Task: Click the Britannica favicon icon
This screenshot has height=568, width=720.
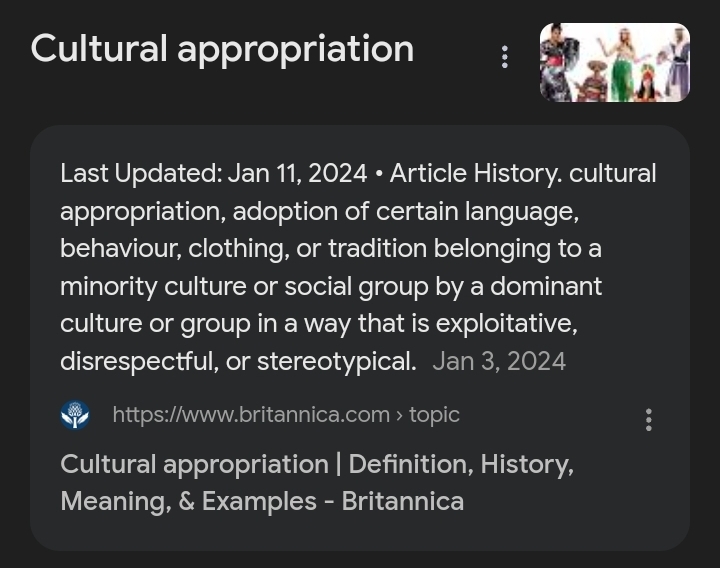Action: coord(75,415)
